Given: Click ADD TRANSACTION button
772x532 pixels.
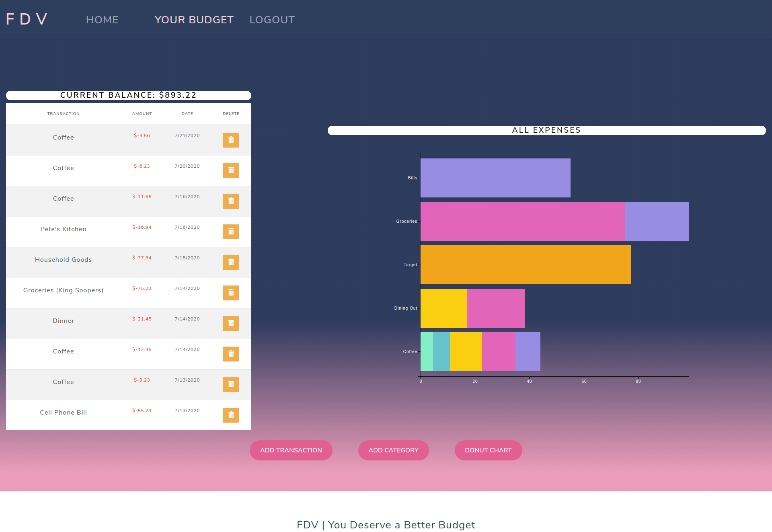Looking at the screenshot, I should [x=291, y=450].
